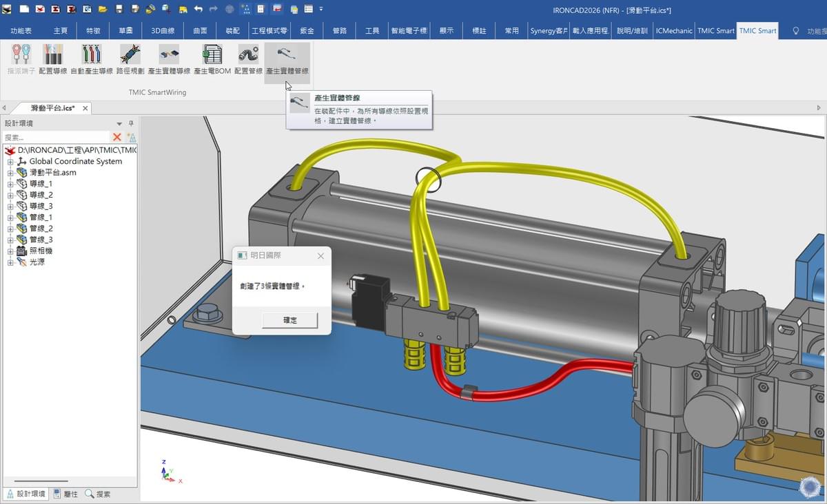Click the 光源 light icon in tree
The image size is (827, 504).
(x=22, y=262)
